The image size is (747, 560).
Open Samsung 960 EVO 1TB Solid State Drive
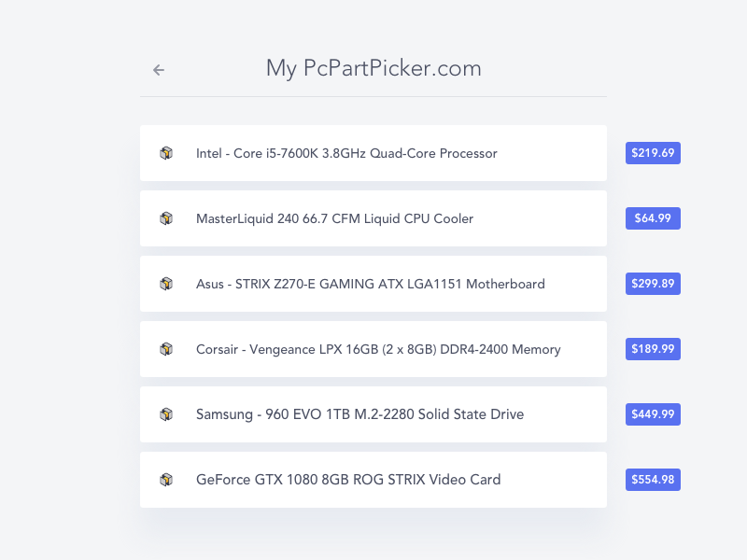pos(373,414)
